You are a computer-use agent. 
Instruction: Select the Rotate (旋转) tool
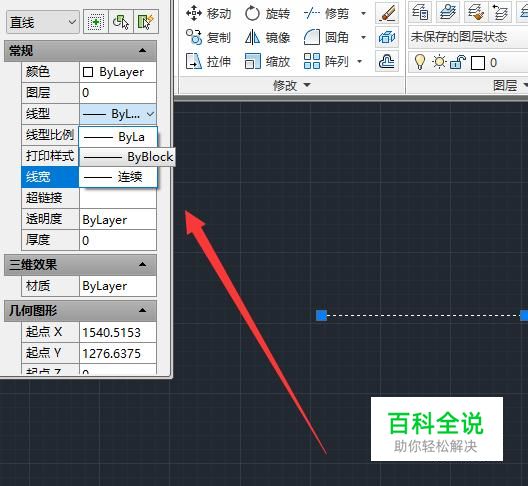(267, 13)
